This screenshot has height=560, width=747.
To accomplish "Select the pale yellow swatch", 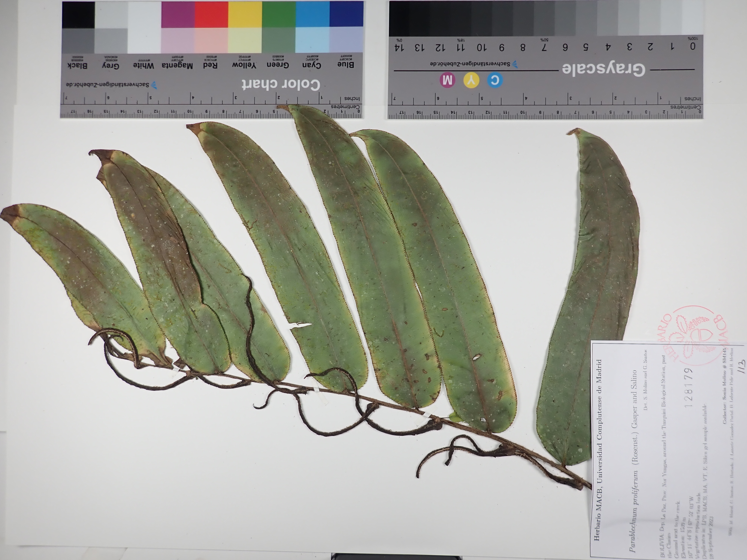I will pos(245,40).
